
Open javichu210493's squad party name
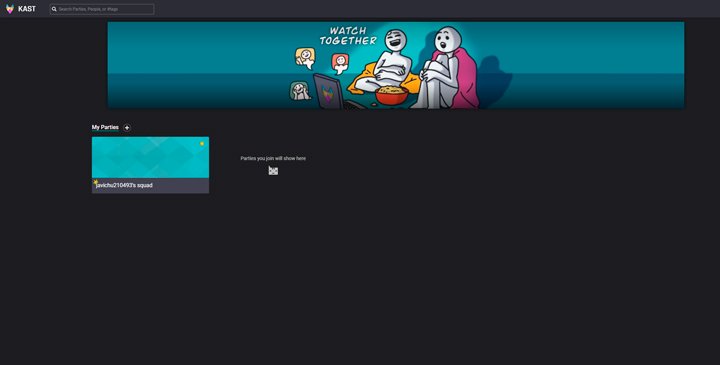pos(124,185)
